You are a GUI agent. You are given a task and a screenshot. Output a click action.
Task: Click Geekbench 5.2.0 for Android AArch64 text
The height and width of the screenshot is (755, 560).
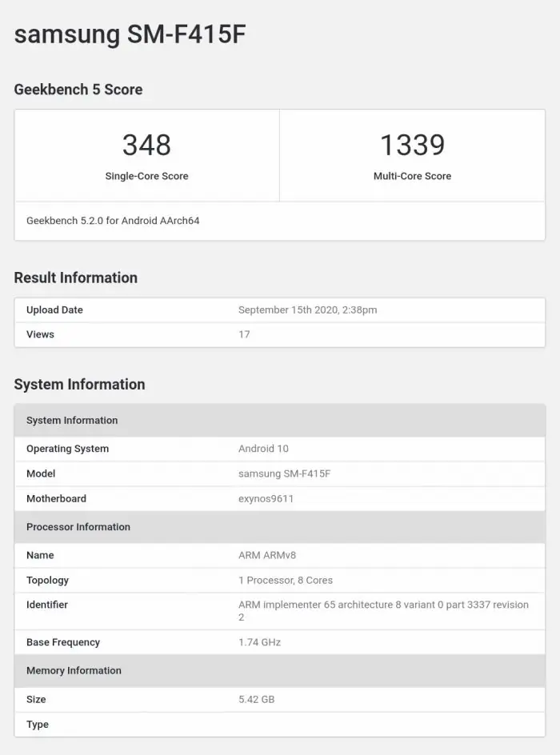tap(113, 221)
